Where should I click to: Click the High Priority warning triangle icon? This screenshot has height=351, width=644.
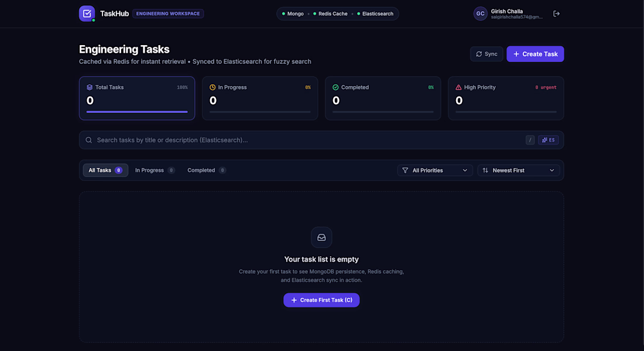458,87
